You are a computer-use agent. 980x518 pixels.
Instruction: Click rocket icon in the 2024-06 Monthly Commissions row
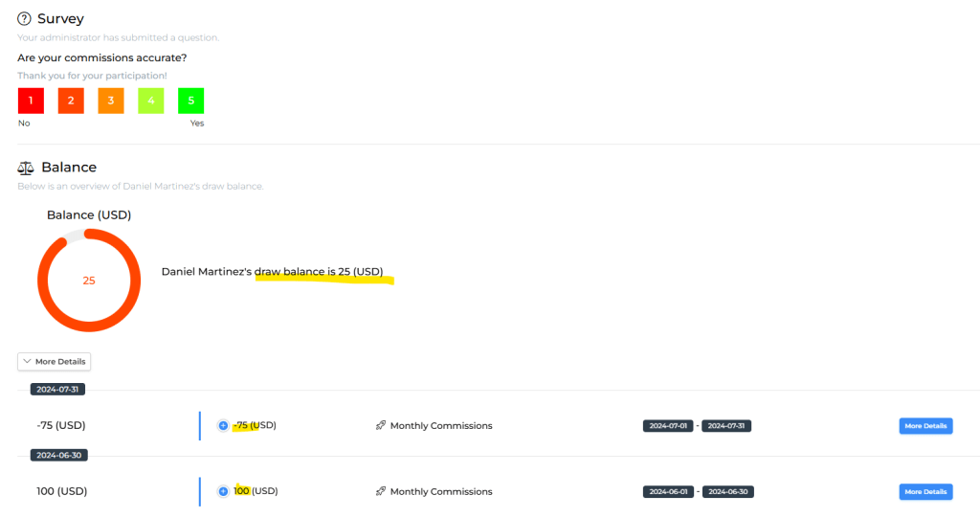(x=381, y=491)
